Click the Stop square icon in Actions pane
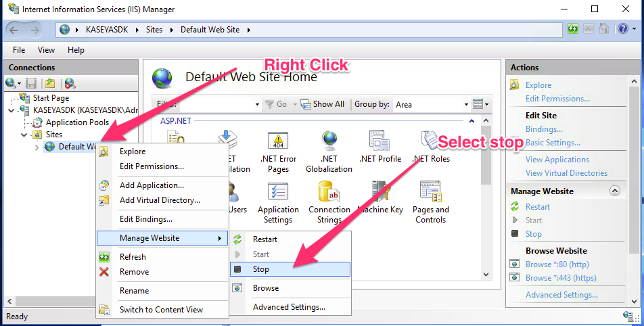Viewport: 644px width, 326px height. (515, 233)
